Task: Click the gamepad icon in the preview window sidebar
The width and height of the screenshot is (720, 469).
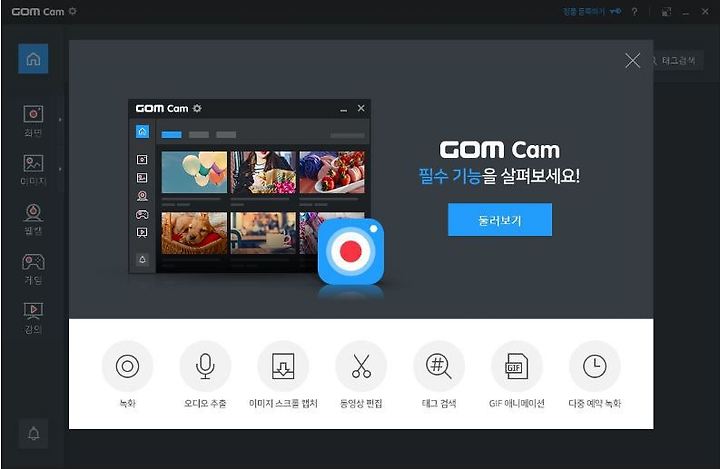Action: (142, 215)
